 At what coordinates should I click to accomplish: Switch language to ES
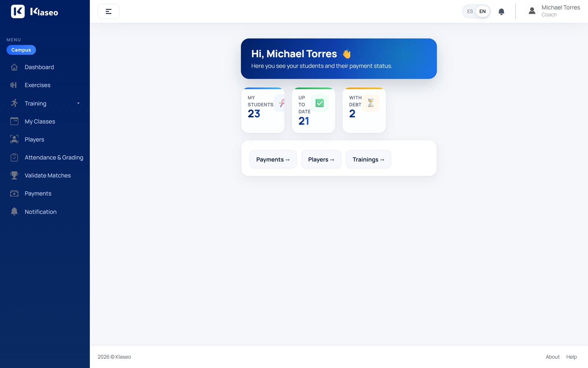click(470, 11)
